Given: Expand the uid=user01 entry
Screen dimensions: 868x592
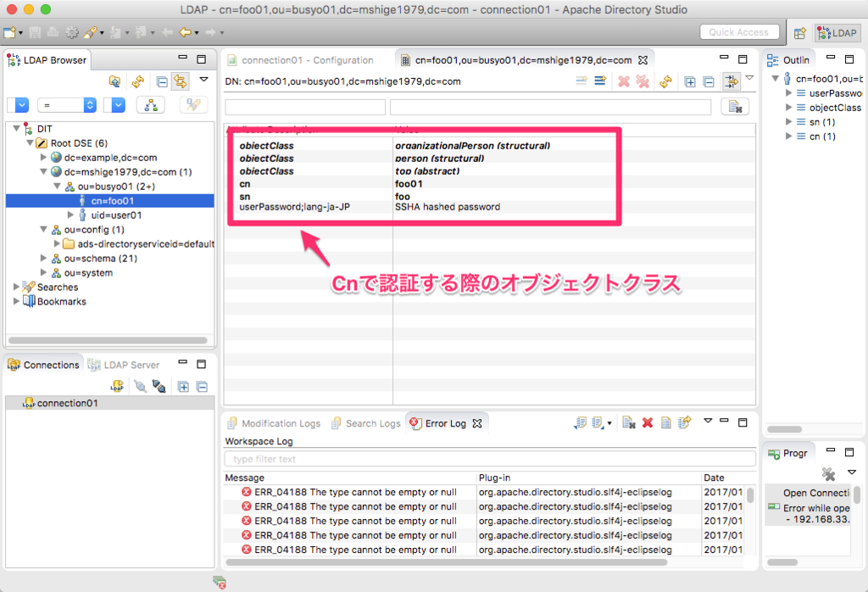Looking at the screenshot, I should tap(70, 215).
